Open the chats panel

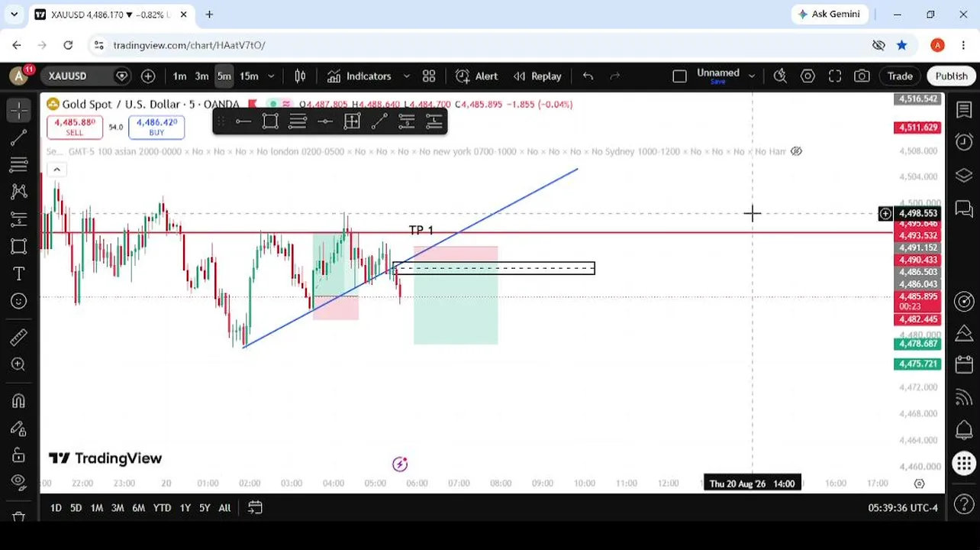[963, 209]
